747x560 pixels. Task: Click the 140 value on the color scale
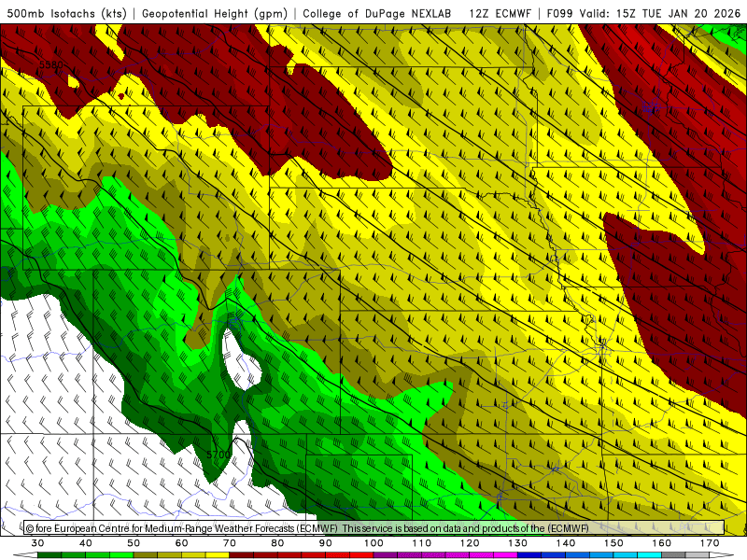pos(566,543)
